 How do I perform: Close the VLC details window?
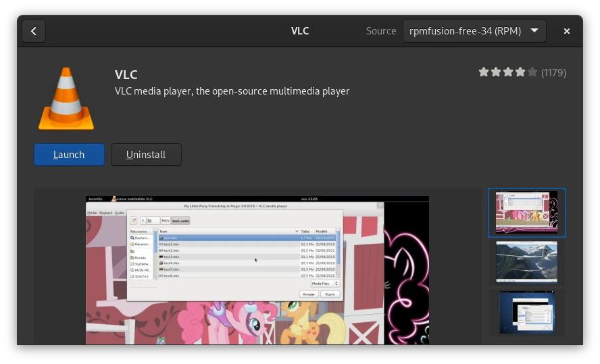567,31
